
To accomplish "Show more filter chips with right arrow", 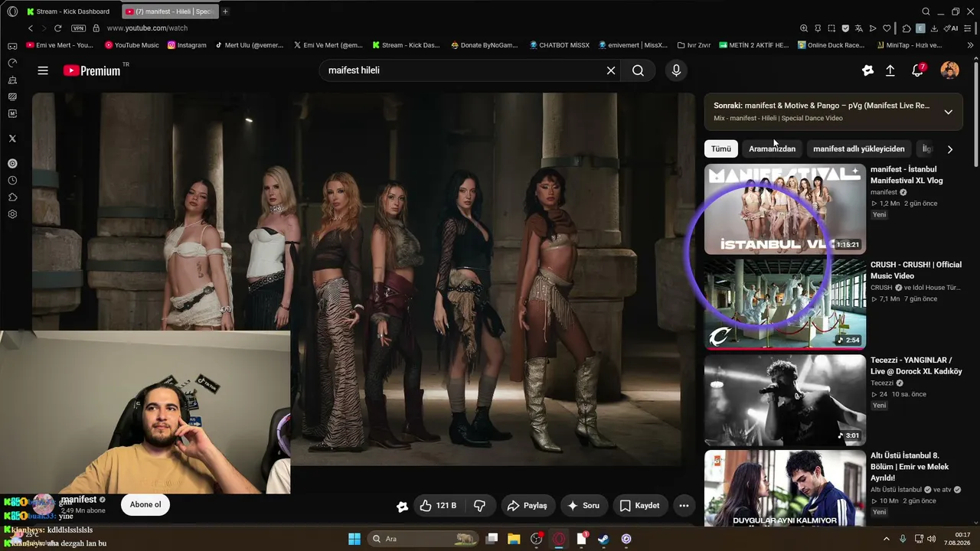I will point(950,149).
